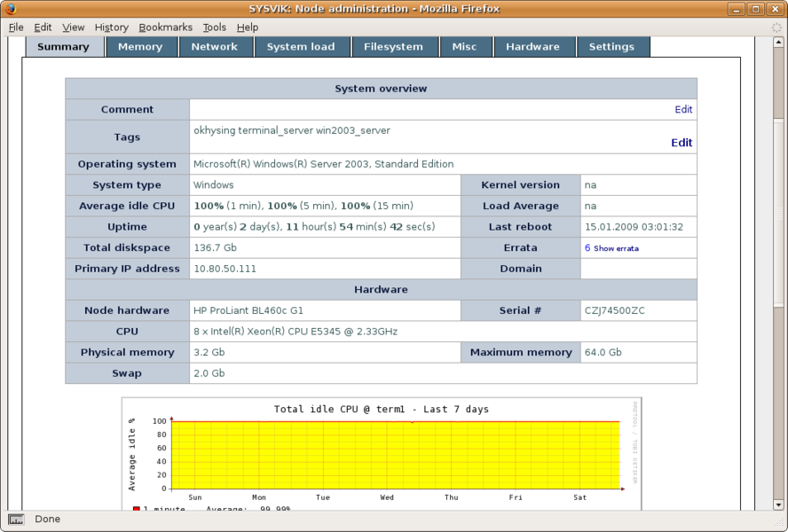Click the serial number CZJ74500ZC
Viewport: 788px width, 532px height.
pos(615,310)
